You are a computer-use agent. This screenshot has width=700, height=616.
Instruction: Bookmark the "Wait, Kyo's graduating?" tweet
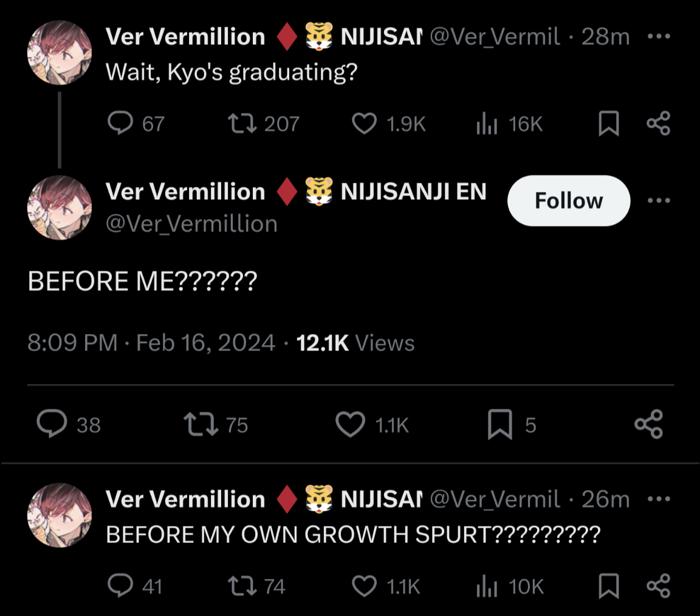[609, 124]
